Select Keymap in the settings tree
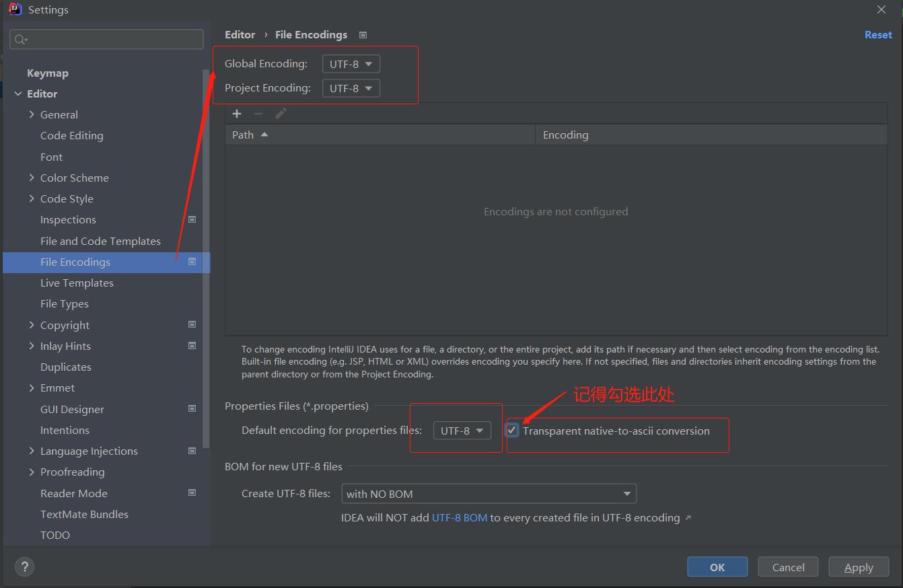 click(48, 73)
